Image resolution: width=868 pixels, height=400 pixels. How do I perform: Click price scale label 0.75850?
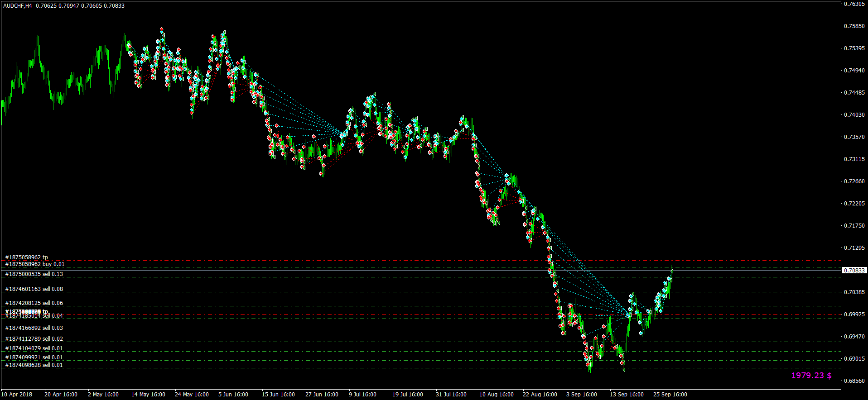pos(854,26)
